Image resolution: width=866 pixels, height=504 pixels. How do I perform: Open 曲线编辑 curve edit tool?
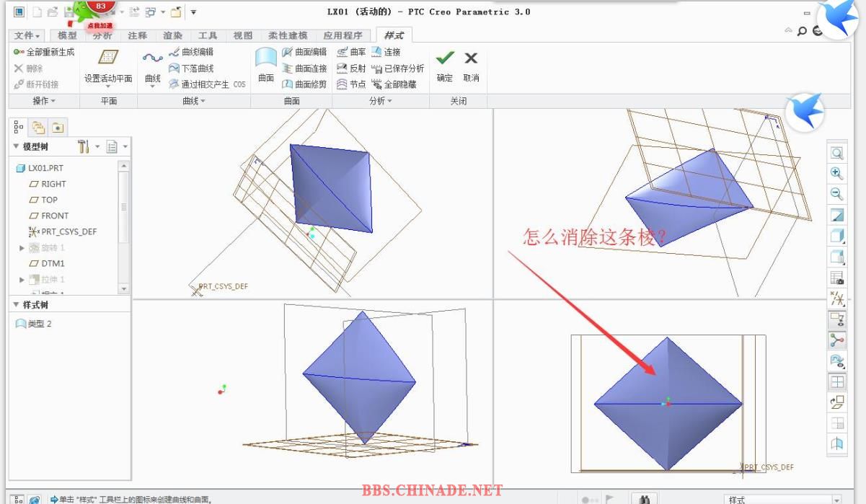191,52
